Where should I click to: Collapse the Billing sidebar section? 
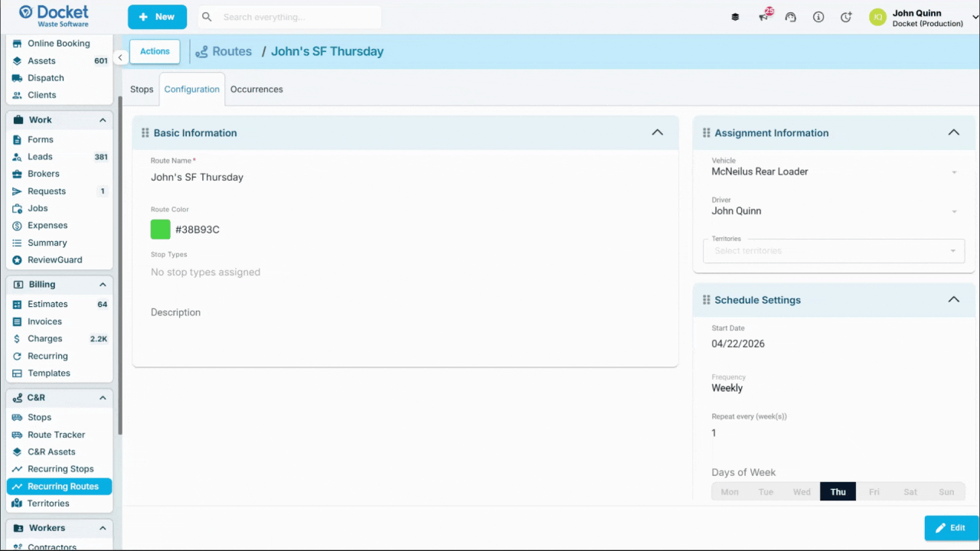tap(103, 285)
